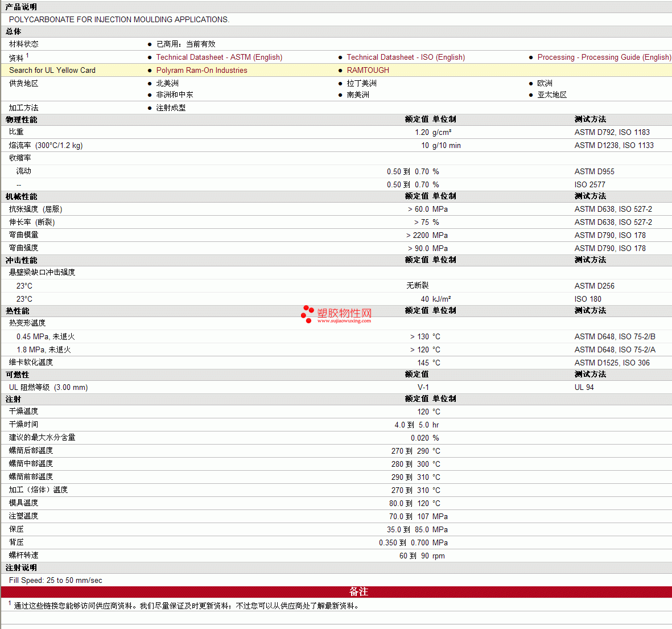This screenshot has height=629, width=672.
Task: Click the 塑胶物性网 watermark logo
Action: click(336, 315)
